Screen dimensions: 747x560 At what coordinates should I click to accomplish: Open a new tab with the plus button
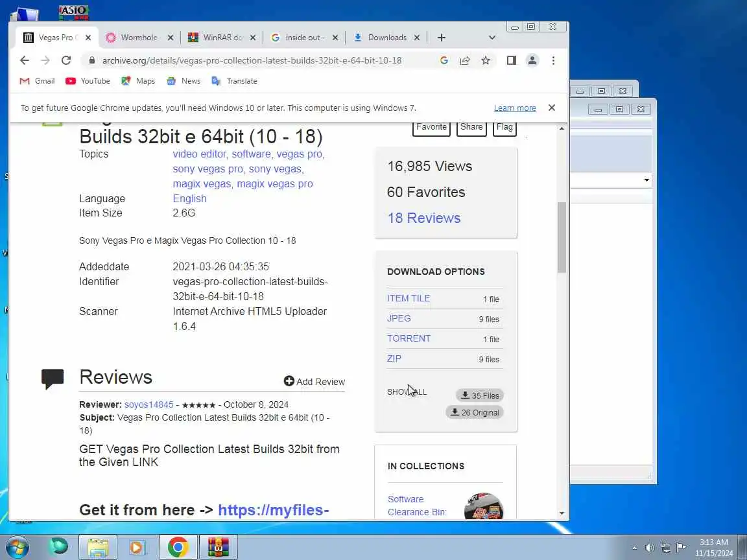pyautogui.click(x=442, y=38)
